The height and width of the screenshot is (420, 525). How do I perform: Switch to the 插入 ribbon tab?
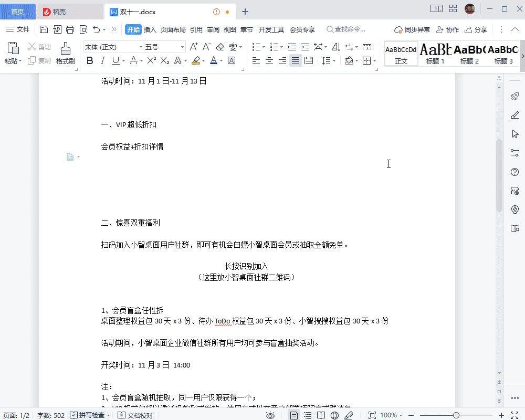tap(150, 29)
